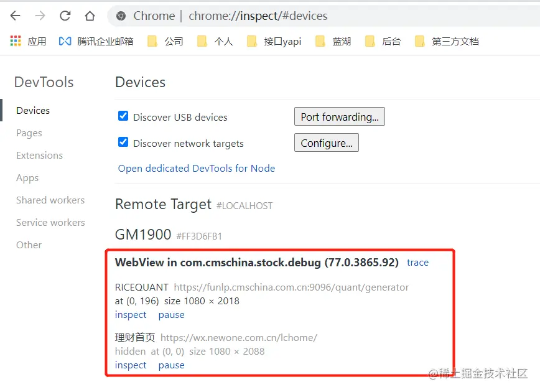The width and height of the screenshot is (540, 392).
Task: Inspect the RICEQUANT page
Action: [131, 315]
